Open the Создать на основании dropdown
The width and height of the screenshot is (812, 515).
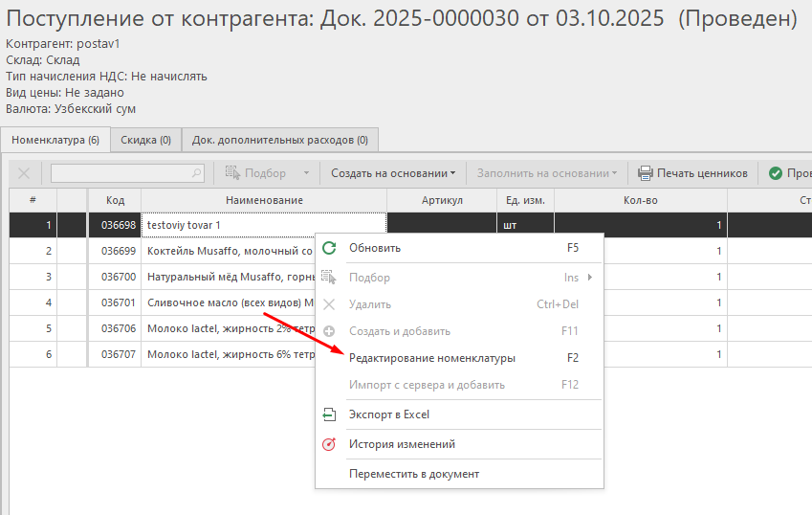click(x=393, y=173)
